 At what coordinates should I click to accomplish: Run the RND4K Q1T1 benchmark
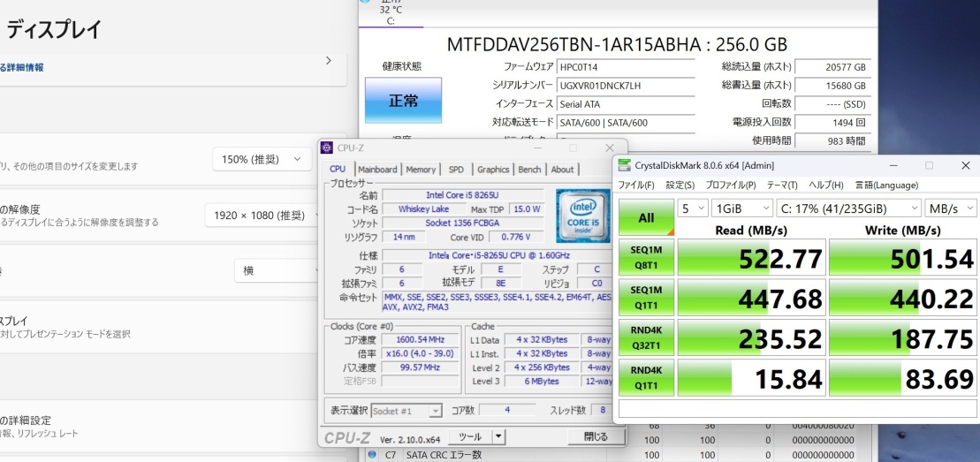(x=646, y=377)
